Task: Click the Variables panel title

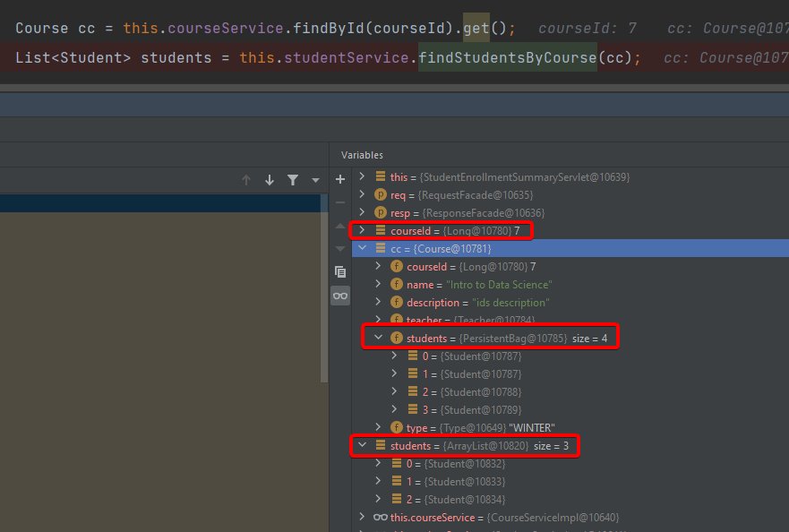Action: click(x=362, y=155)
